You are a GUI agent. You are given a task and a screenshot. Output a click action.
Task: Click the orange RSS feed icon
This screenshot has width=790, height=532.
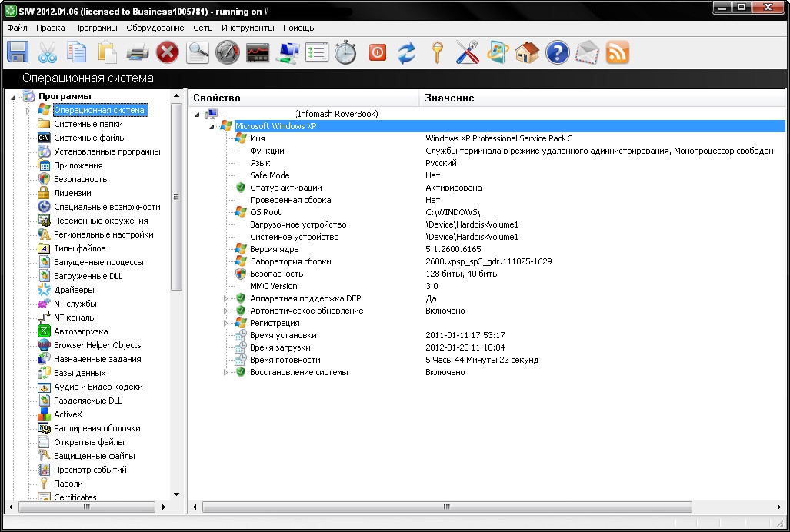[618, 52]
